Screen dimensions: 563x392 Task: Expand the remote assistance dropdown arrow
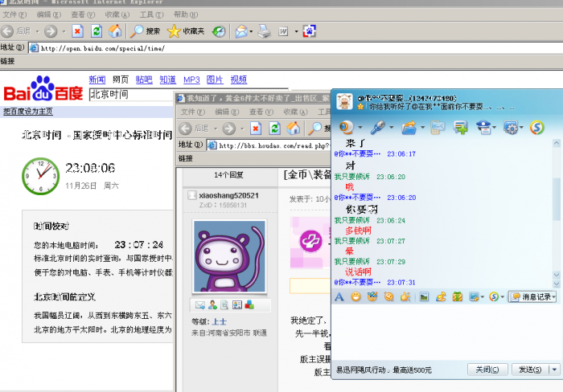521,127
